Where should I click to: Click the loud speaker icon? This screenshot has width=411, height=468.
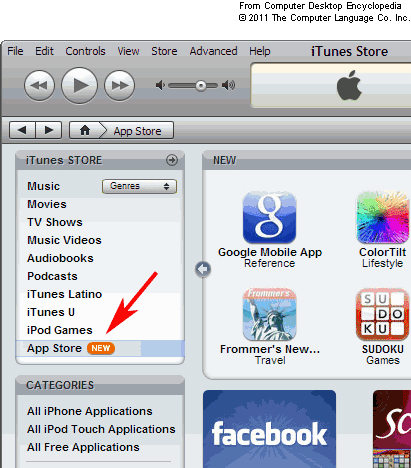(228, 86)
